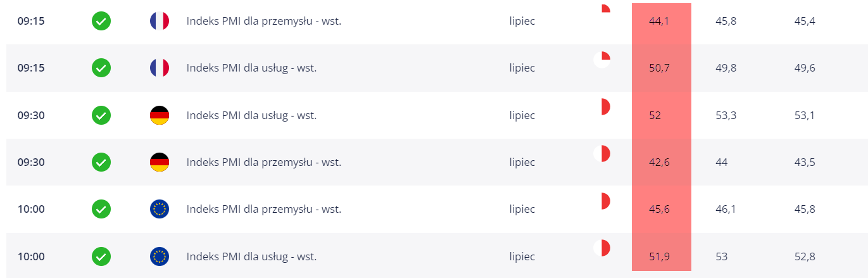The height and width of the screenshot is (278, 868).
Task: Select highlighted actual value 42,6
Action: [x=659, y=162]
